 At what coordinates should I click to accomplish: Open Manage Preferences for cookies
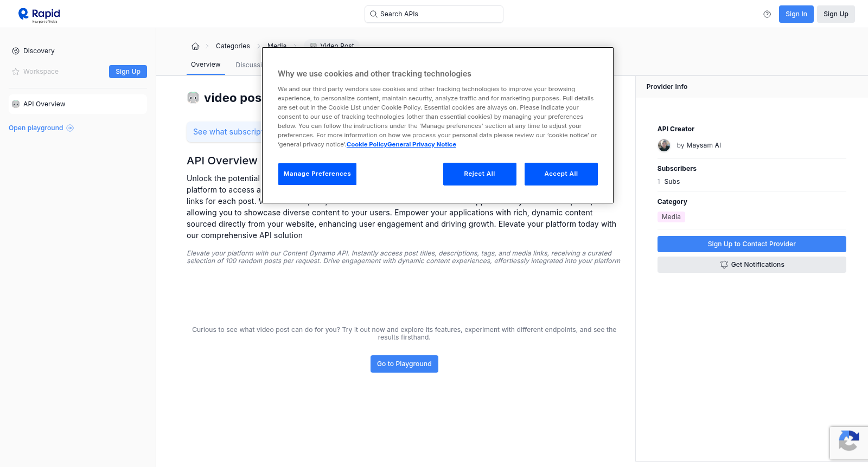317,174
